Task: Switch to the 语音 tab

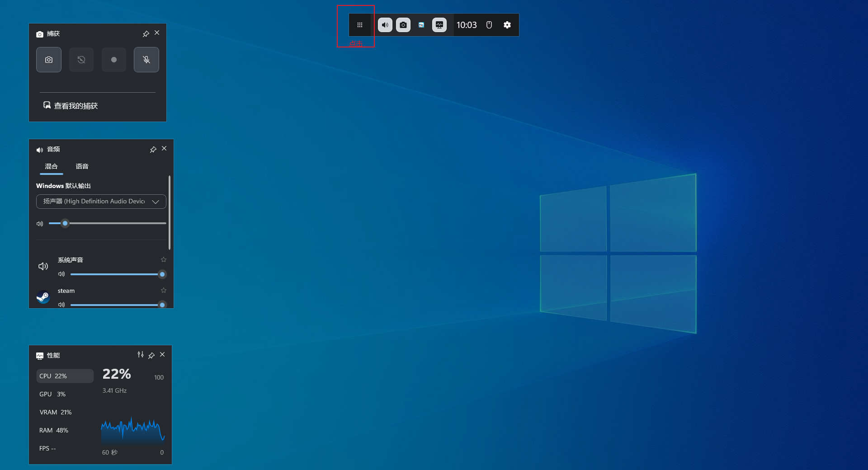Action: 82,166
